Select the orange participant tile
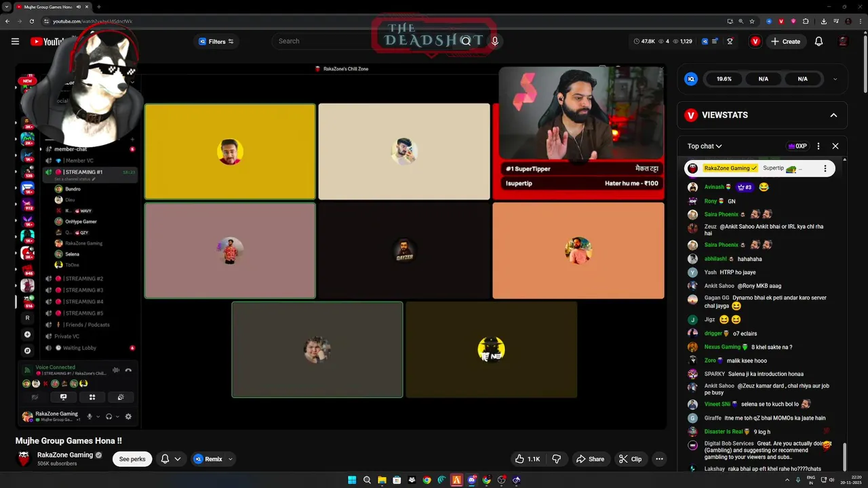868x488 pixels. (578, 251)
